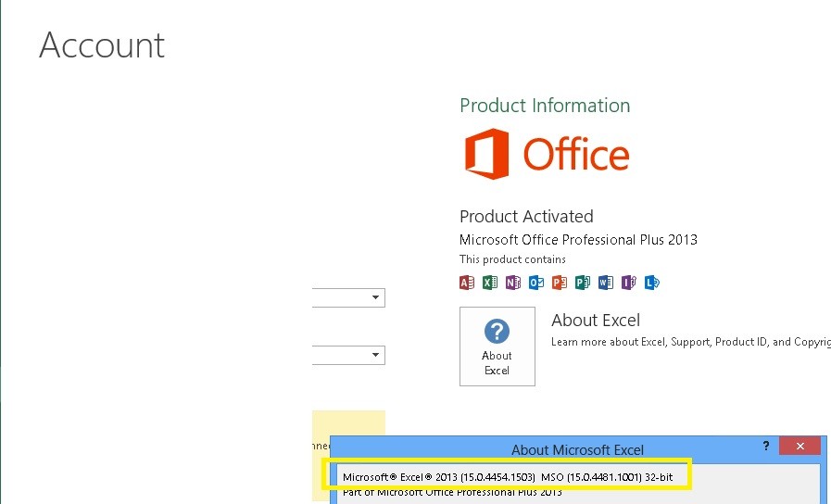
Task: Click the Publisher icon under product contents
Action: 583,283
